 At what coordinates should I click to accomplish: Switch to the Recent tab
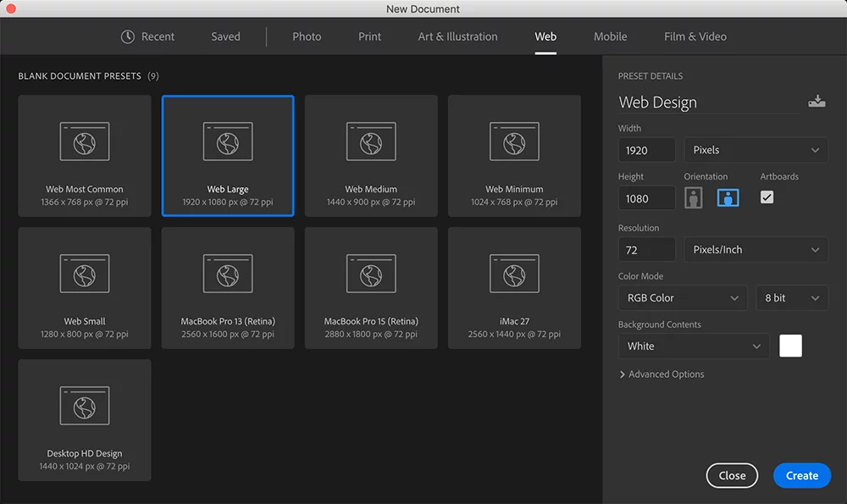pos(147,36)
